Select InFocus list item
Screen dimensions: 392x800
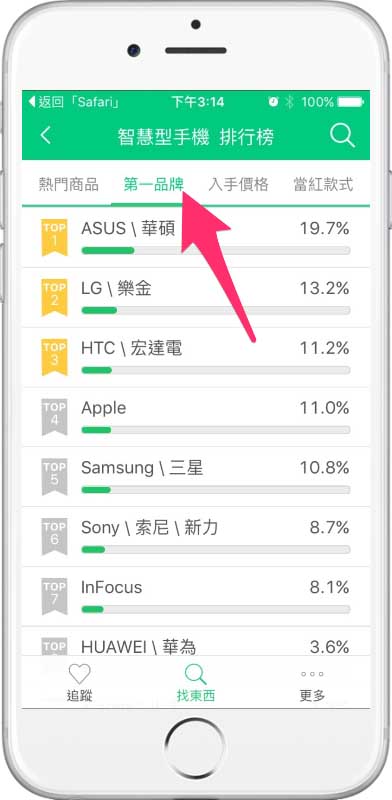point(196,596)
